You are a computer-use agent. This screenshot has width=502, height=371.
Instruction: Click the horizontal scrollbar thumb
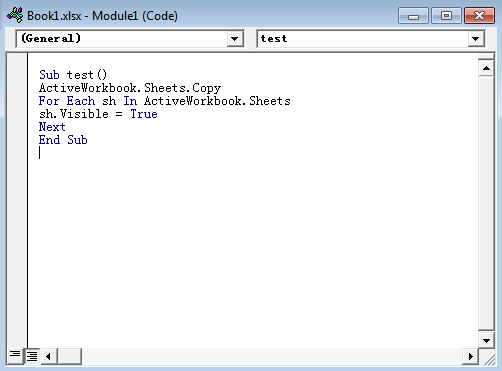[70, 356]
